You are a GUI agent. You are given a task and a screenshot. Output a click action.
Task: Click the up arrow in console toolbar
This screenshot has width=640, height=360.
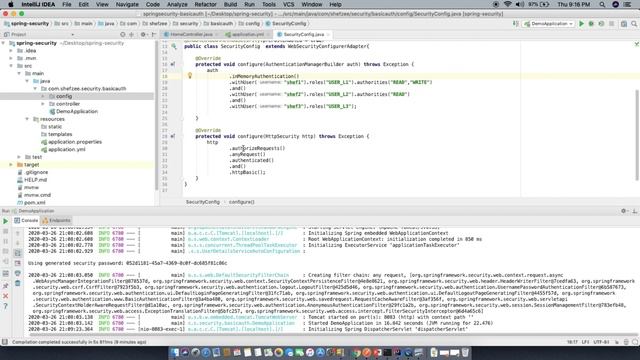coord(18,233)
